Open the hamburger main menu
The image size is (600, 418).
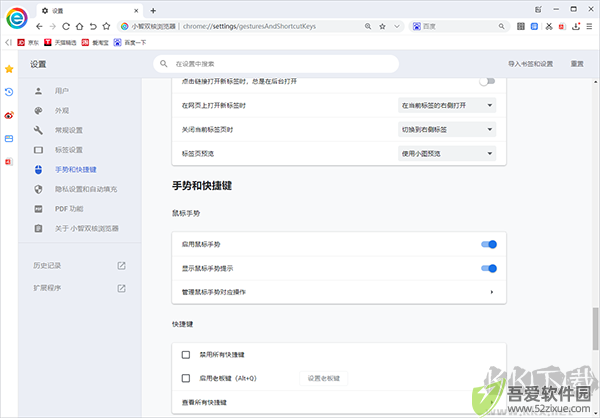tap(589, 26)
